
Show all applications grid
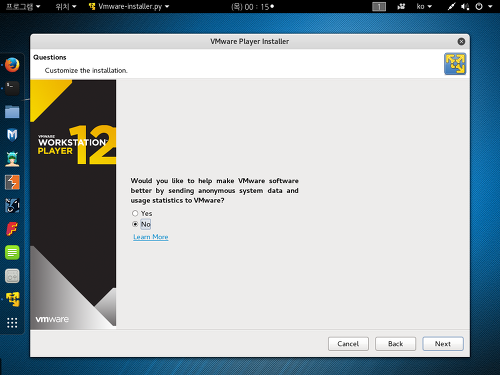[x=12, y=323]
